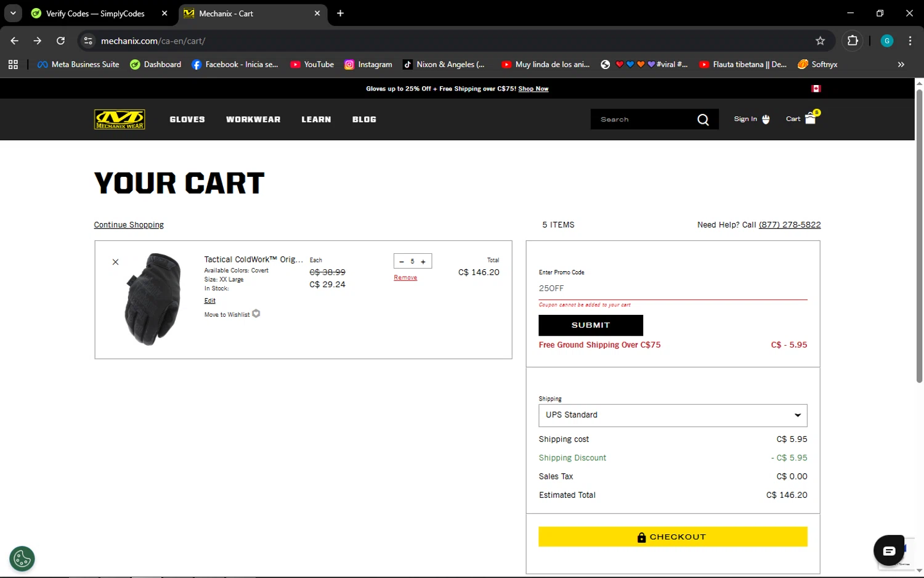Increase quantity with plus button
924x578 pixels.
click(x=423, y=261)
